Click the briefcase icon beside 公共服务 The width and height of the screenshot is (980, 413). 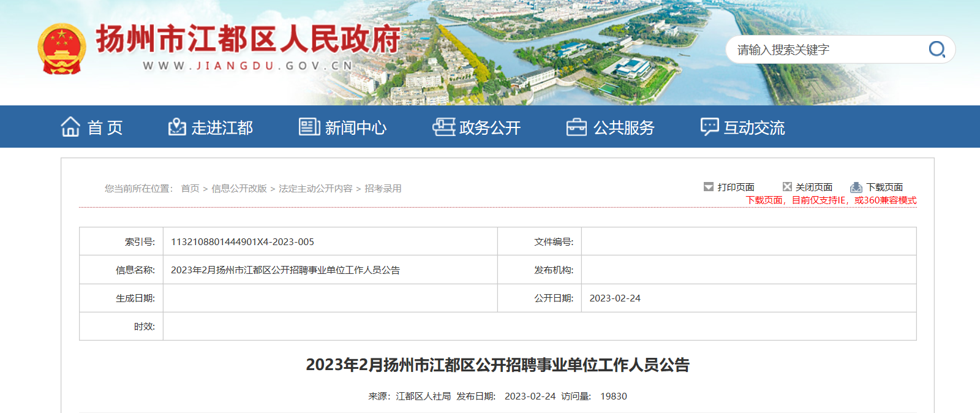[576, 127]
